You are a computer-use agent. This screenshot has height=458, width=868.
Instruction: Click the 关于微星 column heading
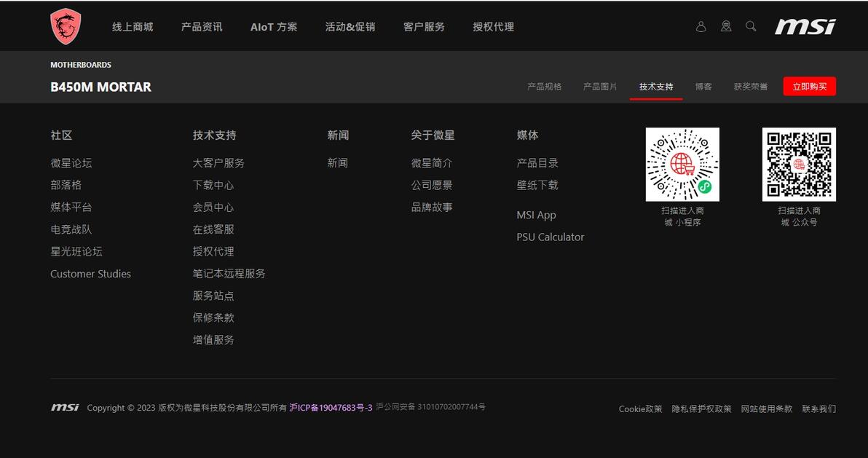pyautogui.click(x=433, y=135)
